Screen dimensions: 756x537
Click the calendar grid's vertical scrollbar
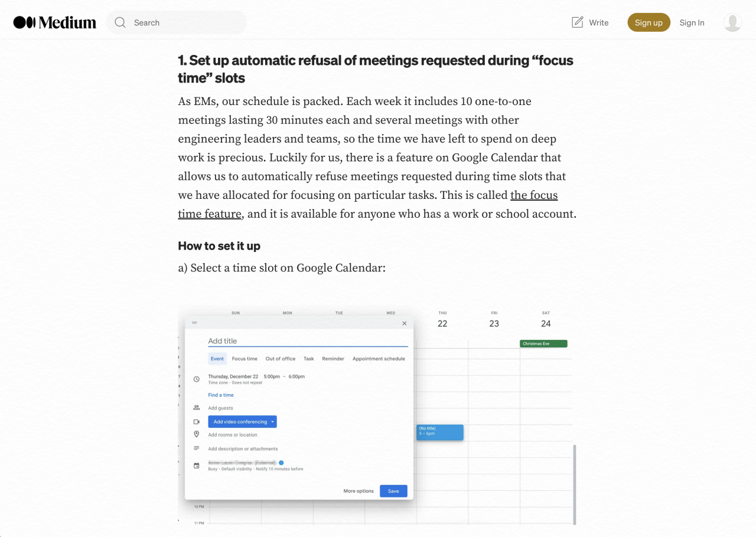574,484
